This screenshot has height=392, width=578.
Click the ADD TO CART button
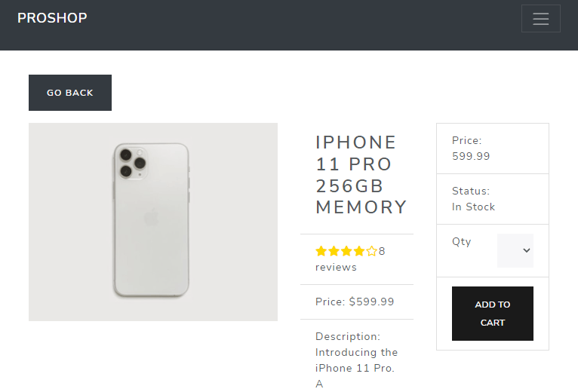(492, 314)
